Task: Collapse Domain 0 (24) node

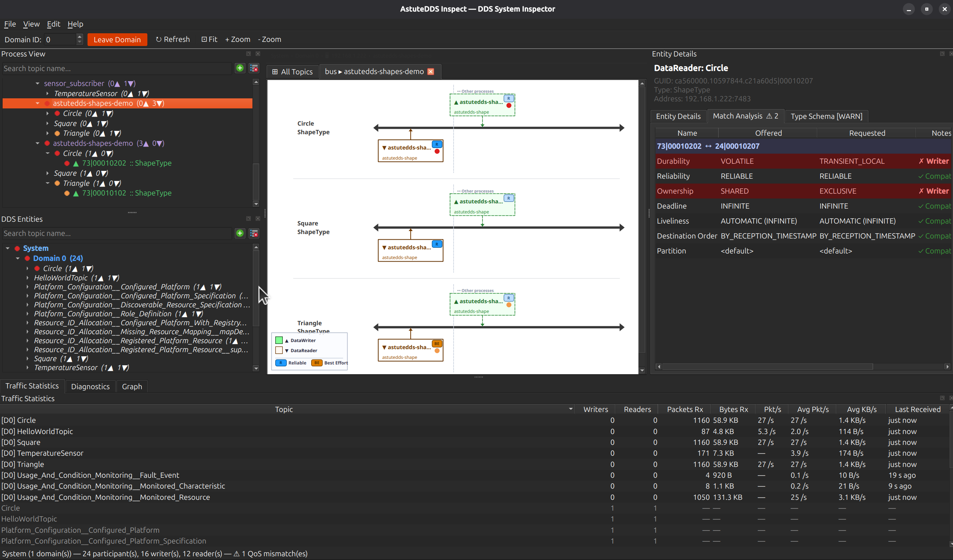Action: pos(18,258)
